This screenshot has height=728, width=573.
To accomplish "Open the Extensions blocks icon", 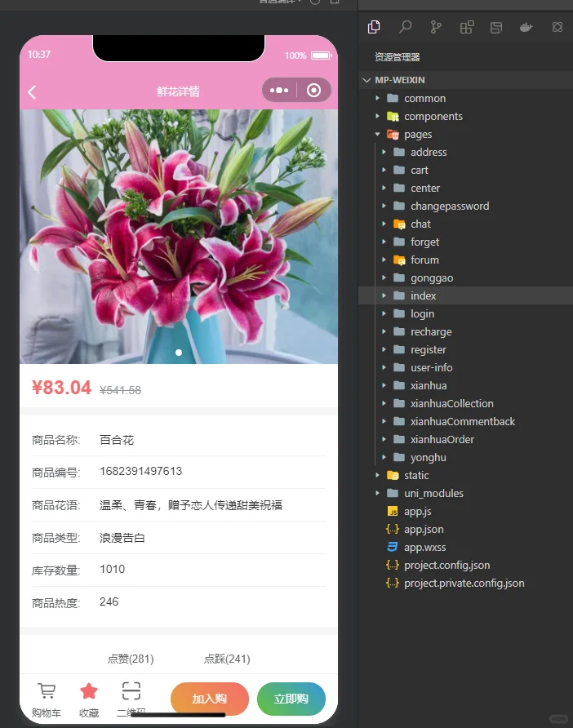I will [467, 28].
